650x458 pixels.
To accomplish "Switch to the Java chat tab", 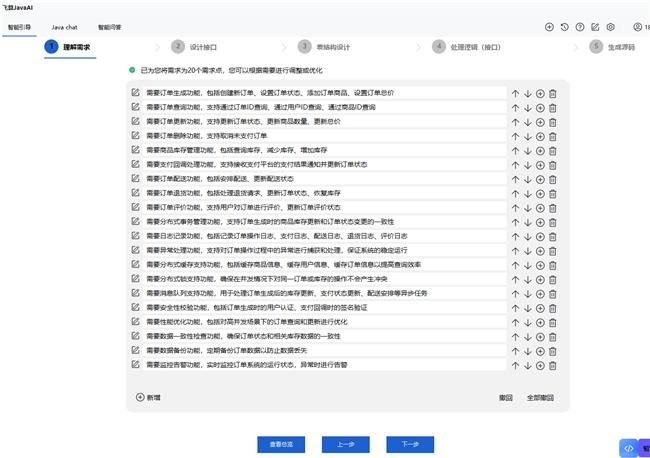I will click(65, 27).
